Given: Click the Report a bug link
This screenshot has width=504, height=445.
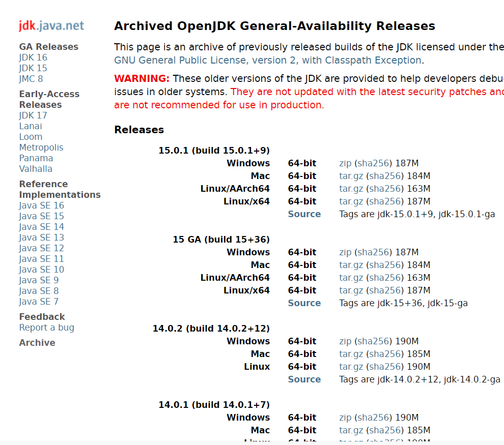Looking at the screenshot, I should tap(46, 328).
